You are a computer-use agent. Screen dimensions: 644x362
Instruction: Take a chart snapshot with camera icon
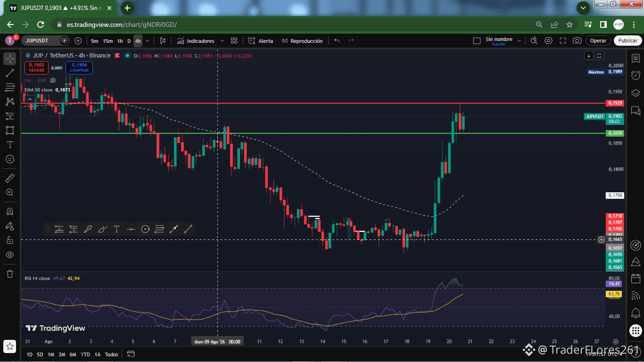coord(577,41)
